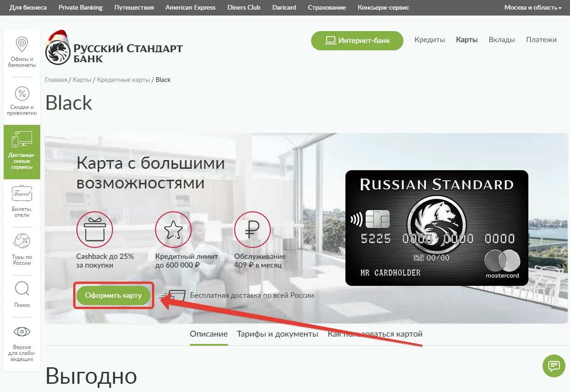Viewport: 570px width, 392px height.
Task: Enable Версия для слабовидящих eye icon
Action: (22, 332)
